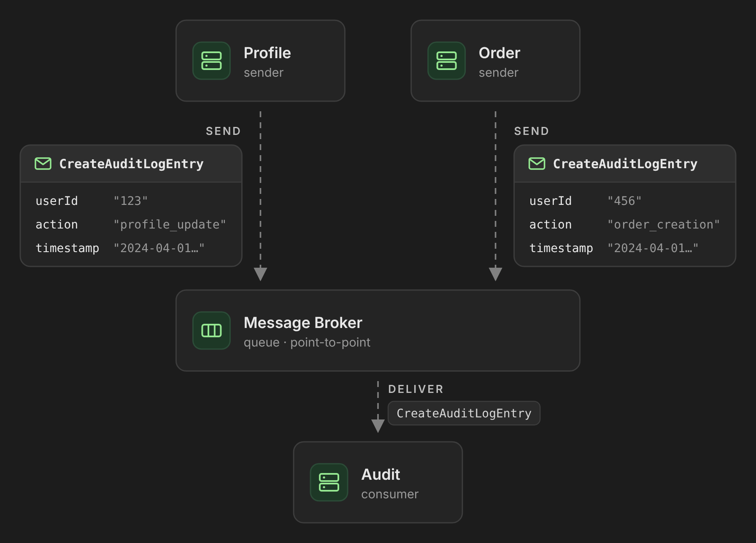This screenshot has height=543, width=756.
Task: Select the Message Broker title
Action: point(303,323)
